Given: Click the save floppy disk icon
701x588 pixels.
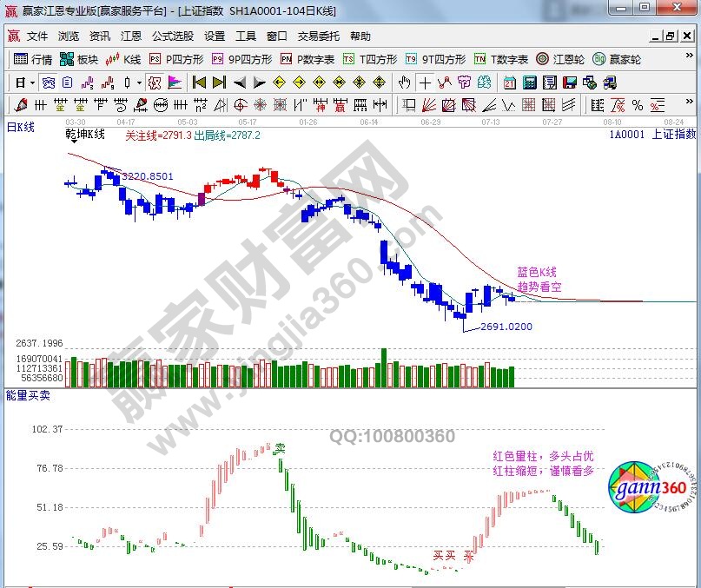Looking at the screenshot, I should click(x=569, y=83).
